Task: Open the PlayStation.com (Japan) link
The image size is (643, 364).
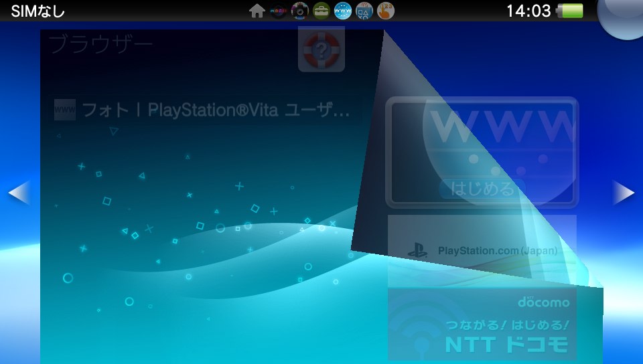Action: (x=482, y=250)
